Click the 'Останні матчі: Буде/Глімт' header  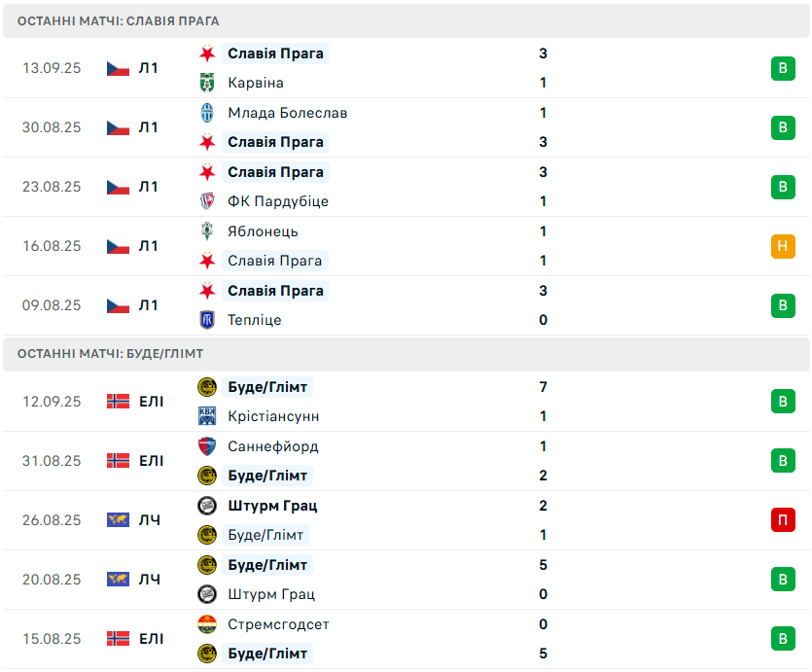click(110, 354)
